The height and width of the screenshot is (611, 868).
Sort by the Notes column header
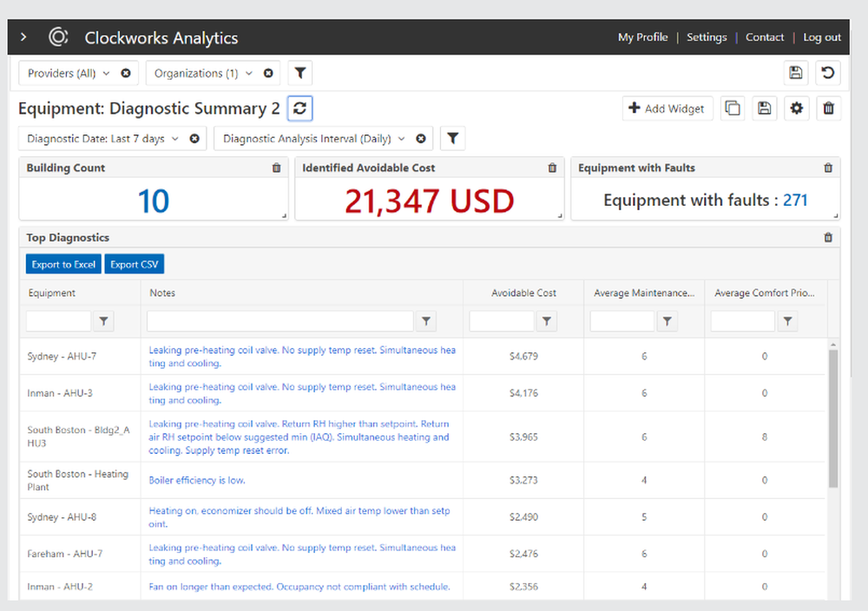click(162, 292)
